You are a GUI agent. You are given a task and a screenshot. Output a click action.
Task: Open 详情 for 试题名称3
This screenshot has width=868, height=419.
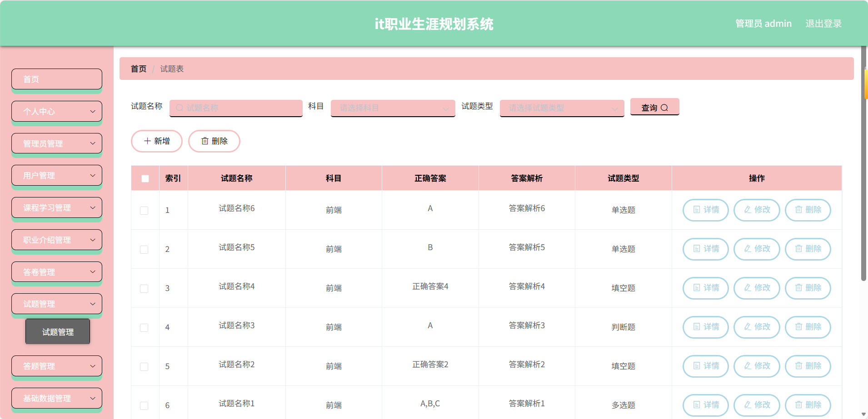[706, 327]
